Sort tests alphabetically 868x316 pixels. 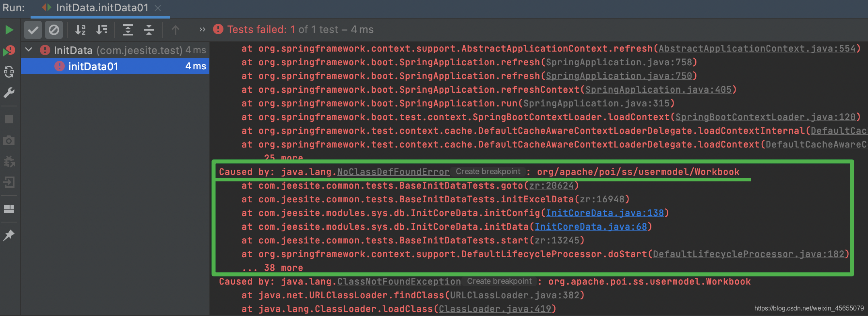point(81,30)
